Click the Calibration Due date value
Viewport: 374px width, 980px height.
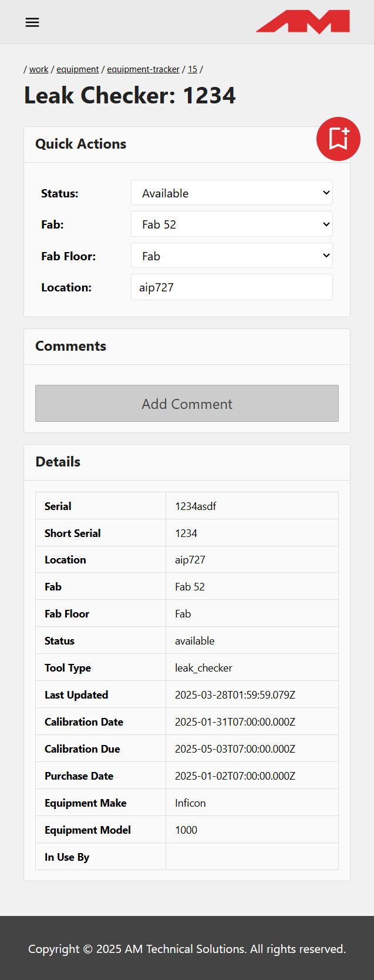[x=235, y=749]
